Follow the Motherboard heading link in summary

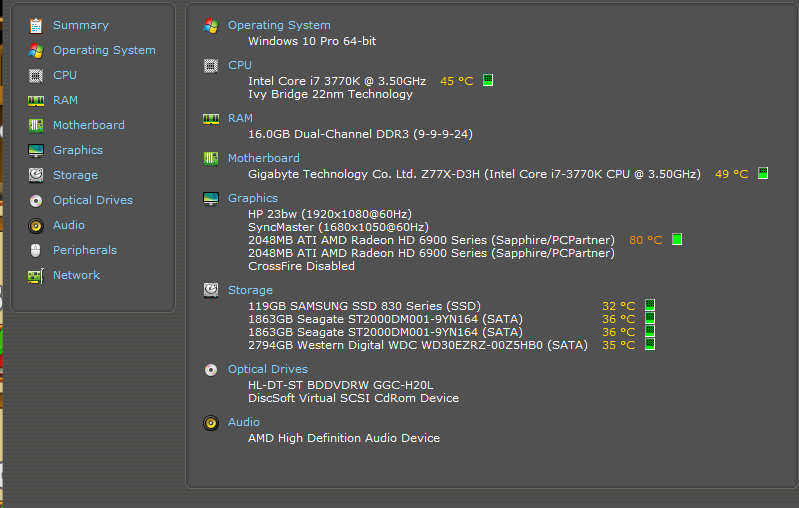point(263,158)
